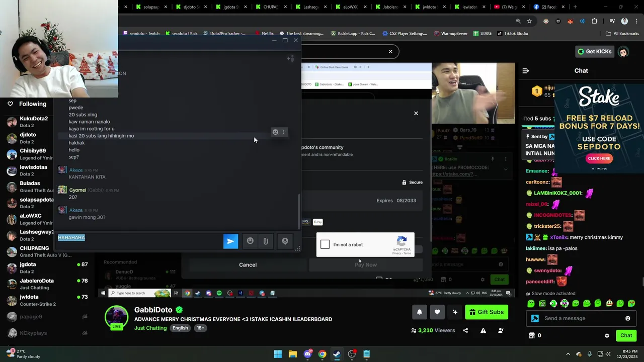Click the taskbar weather 27°C widget
The height and width of the screenshot is (362, 644).
23,354
